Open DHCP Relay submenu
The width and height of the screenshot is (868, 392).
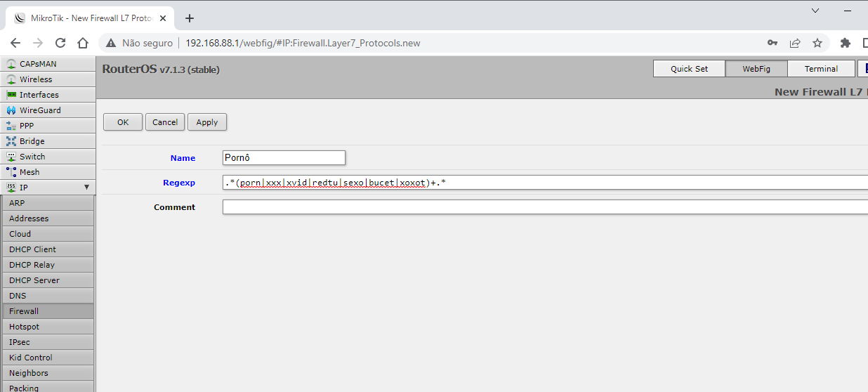pyautogui.click(x=48, y=265)
